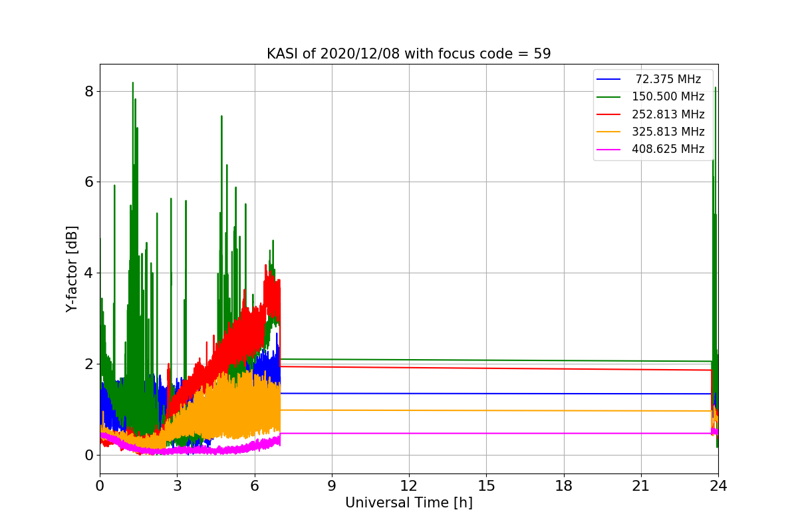Click the red line swatch in legend

click(608, 114)
